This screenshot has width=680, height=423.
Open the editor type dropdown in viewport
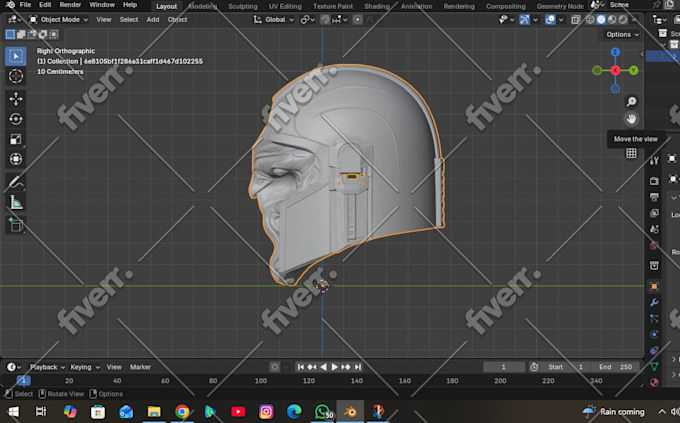coord(14,20)
